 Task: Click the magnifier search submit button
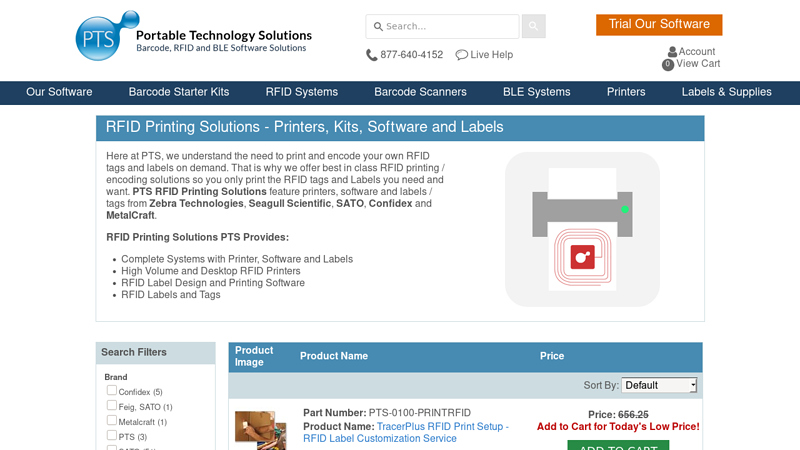coord(533,26)
